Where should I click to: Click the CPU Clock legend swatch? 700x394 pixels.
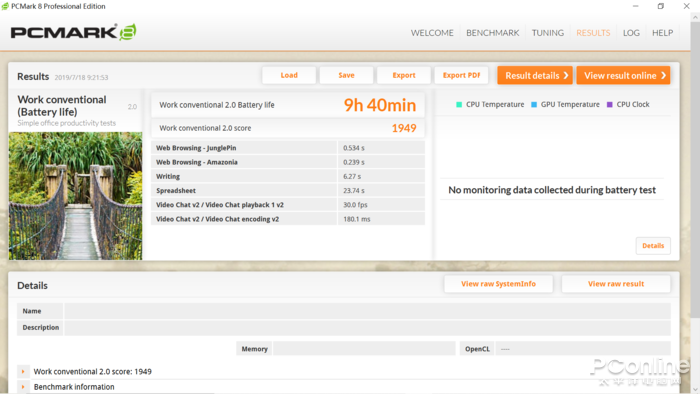click(x=609, y=104)
